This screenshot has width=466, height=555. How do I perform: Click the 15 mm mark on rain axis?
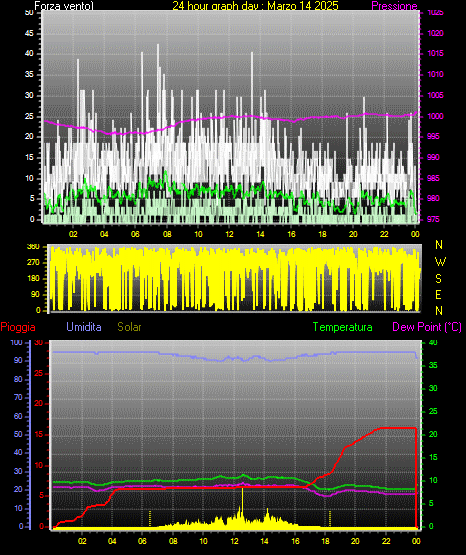pyautogui.click(x=39, y=434)
